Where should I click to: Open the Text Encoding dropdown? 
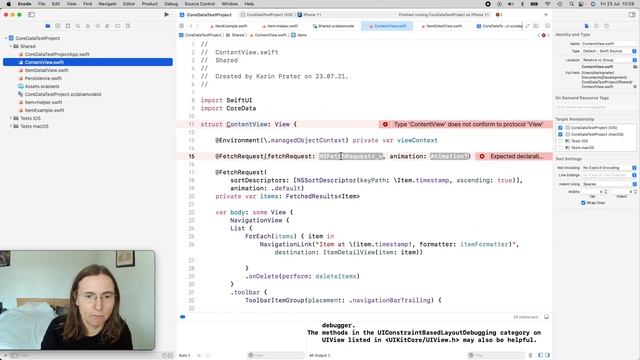[609, 168]
